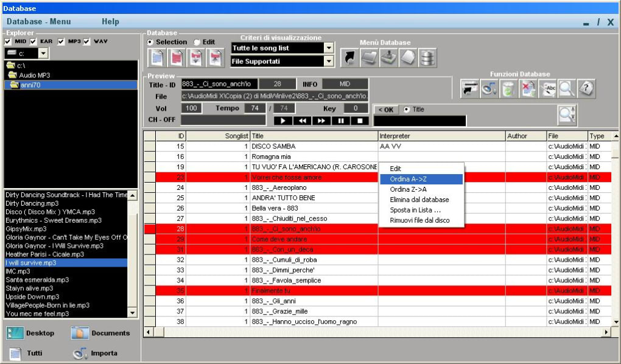Choose Ordina A->Z in the context menu
The width and height of the screenshot is (621, 364).
(x=421, y=179)
